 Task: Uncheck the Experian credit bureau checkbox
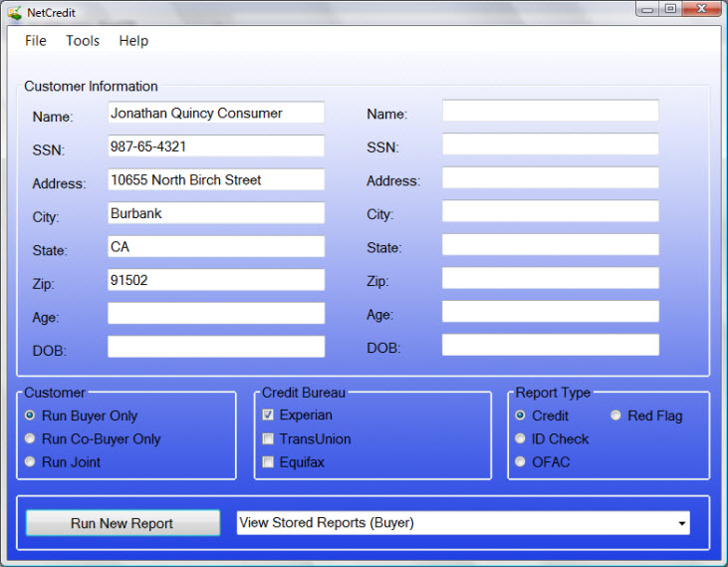(268, 415)
